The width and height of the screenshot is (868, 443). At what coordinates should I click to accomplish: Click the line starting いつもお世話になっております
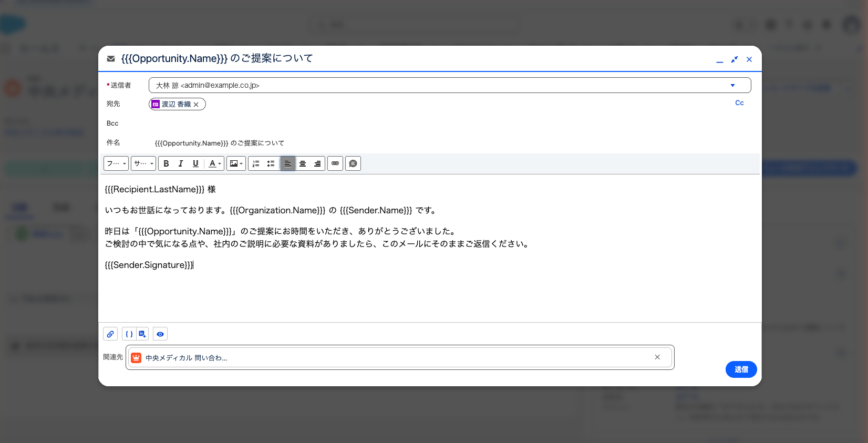pyautogui.click(x=271, y=210)
